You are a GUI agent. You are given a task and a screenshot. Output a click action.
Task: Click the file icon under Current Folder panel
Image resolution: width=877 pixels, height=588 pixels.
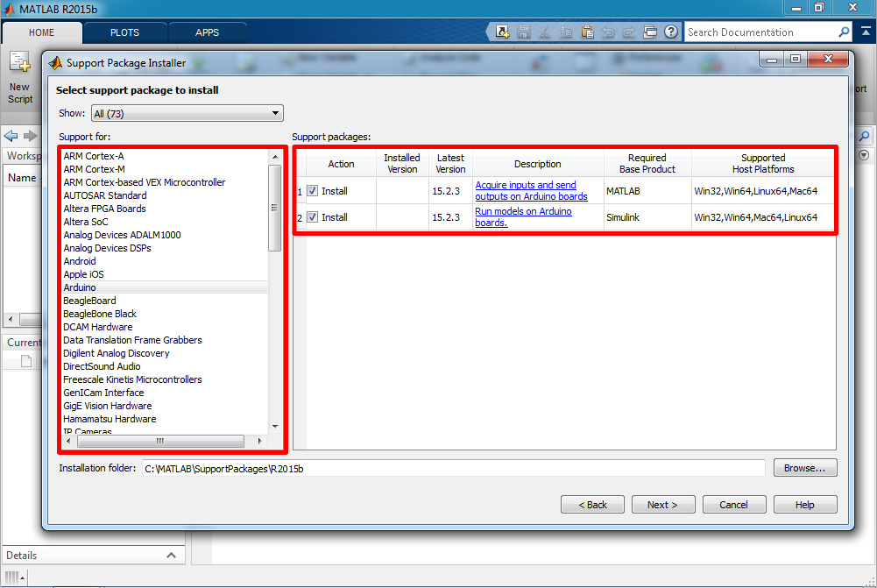click(26, 361)
